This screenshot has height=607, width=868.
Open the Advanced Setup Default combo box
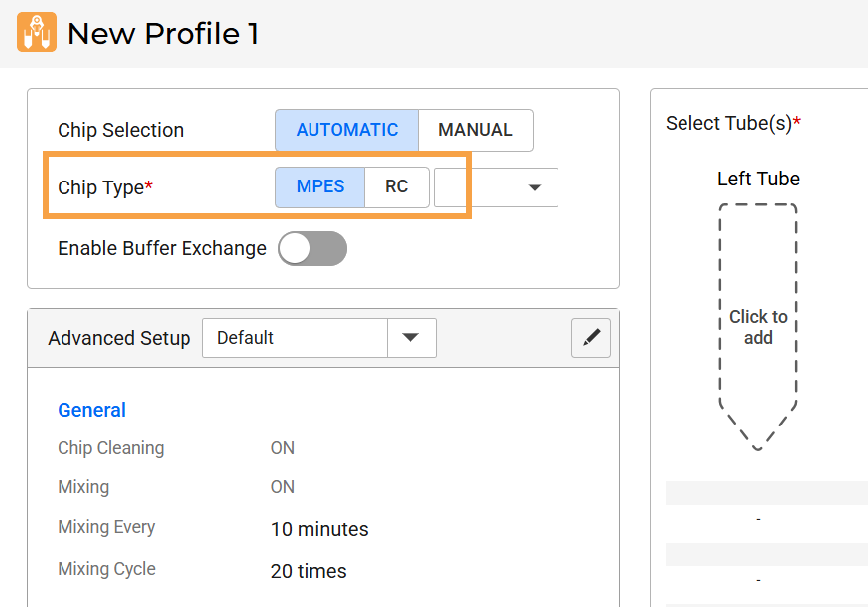pyautogui.click(x=295, y=338)
